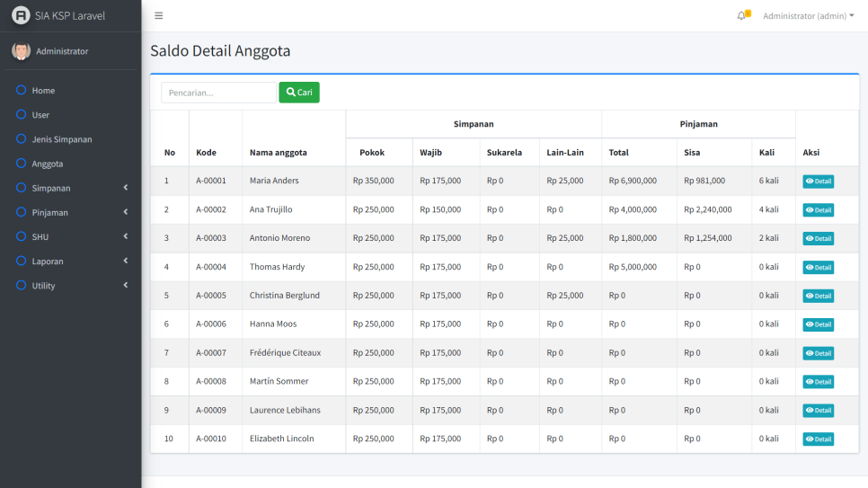Click the Administrator avatar picture
Screen dimensions: 868x488
[21, 51]
